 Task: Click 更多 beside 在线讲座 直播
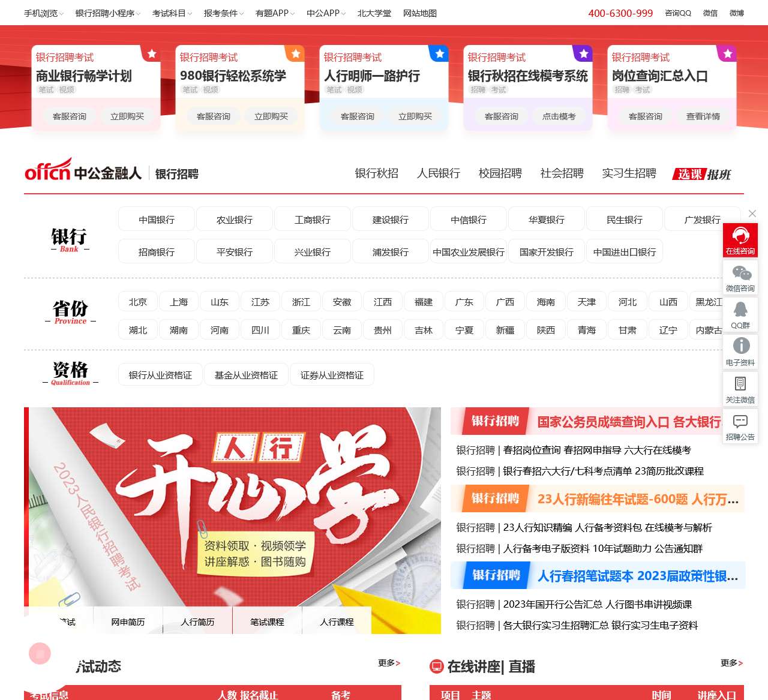click(x=731, y=663)
